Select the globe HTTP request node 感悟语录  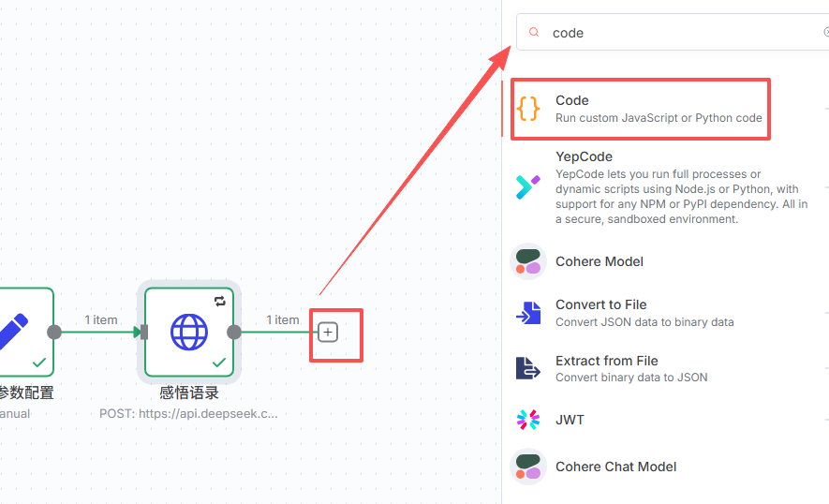189,333
